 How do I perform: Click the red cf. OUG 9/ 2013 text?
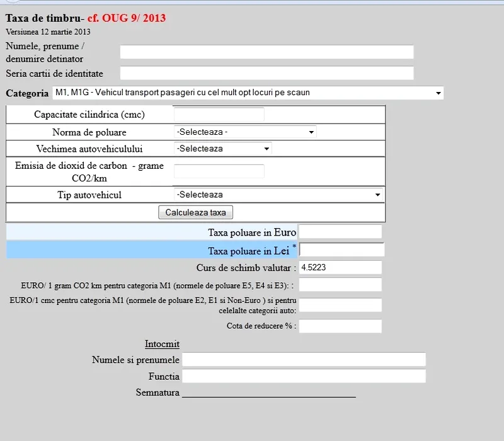pyautogui.click(x=126, y=18)
